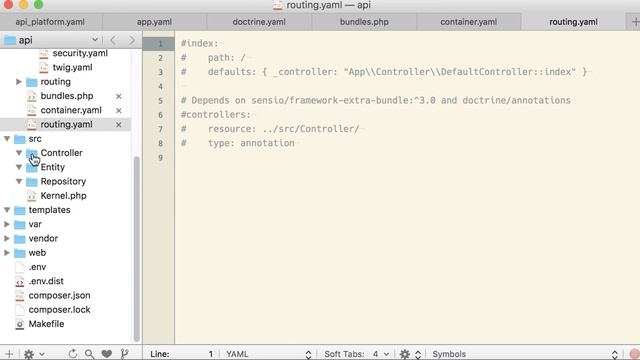Select the var folder icon
Viewport: 640px width, 360px height.
(x=20, y=224)
